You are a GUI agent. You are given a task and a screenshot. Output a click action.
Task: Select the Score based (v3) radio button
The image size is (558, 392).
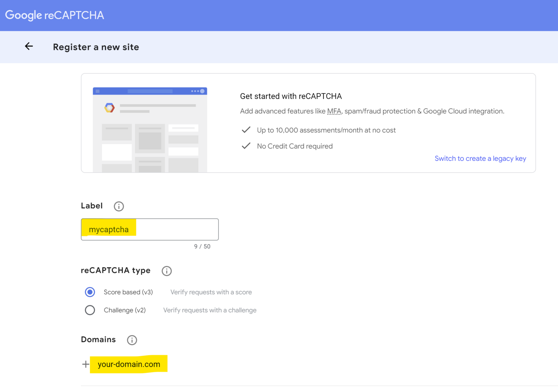[90, 292]
